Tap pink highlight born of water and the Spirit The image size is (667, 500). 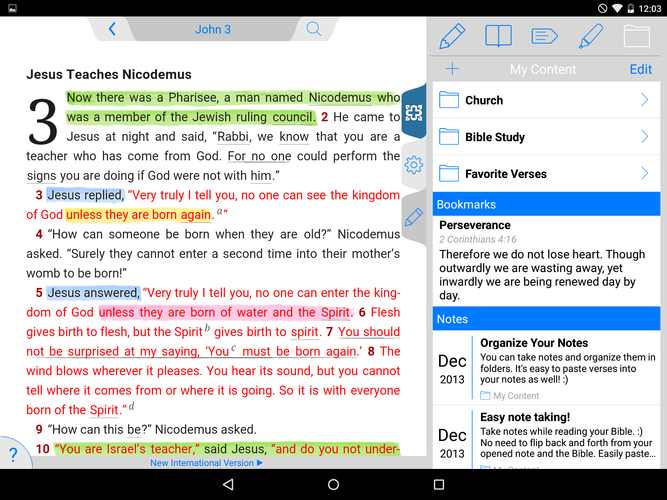[225, 312]
